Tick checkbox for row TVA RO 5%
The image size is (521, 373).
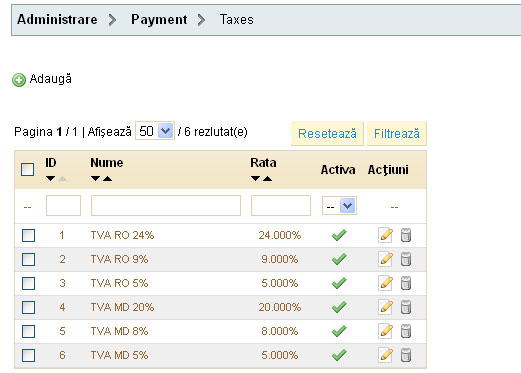pyautogui.click(x=28, y=283)
